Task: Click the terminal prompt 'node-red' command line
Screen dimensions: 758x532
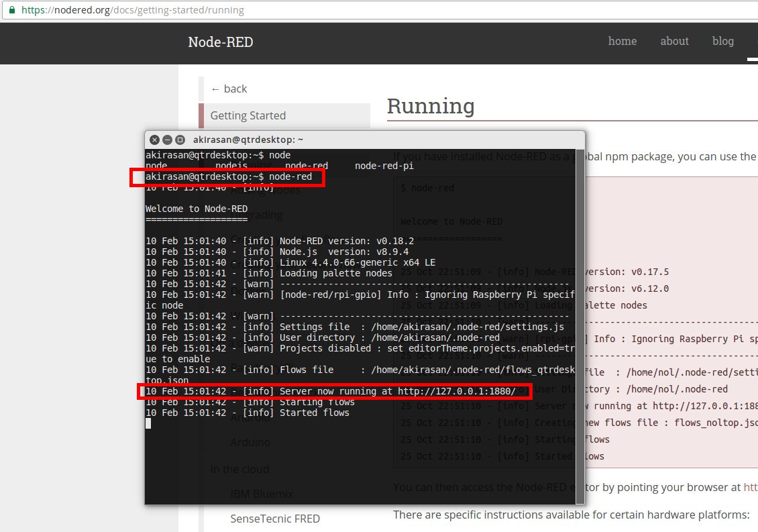Action: [x=229, y=176]
